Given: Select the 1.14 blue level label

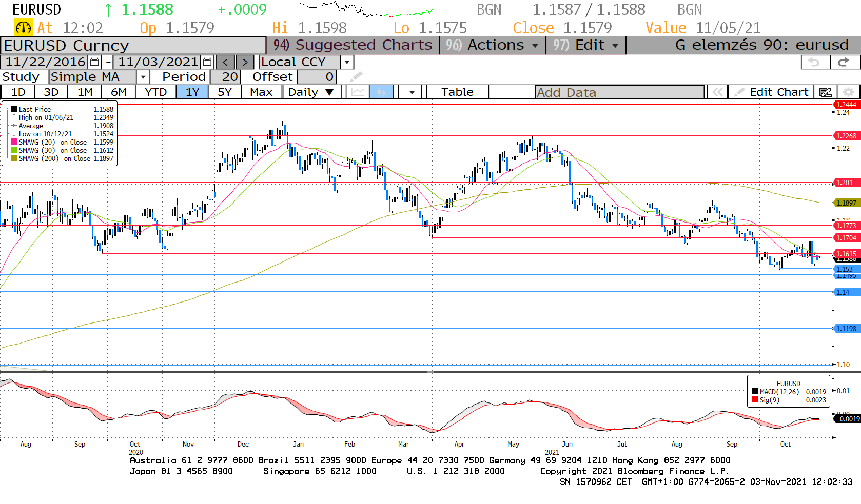Looking at the screenshot, I should 847,292.
